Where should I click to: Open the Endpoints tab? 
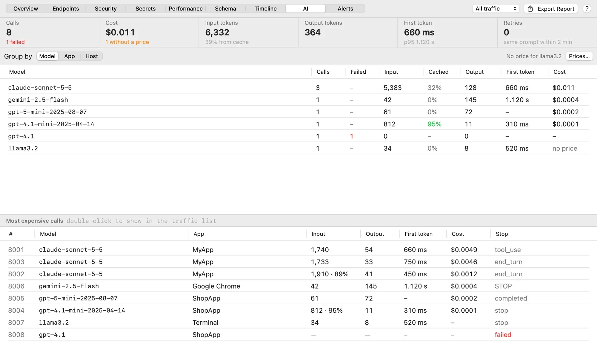click(66, 9)
